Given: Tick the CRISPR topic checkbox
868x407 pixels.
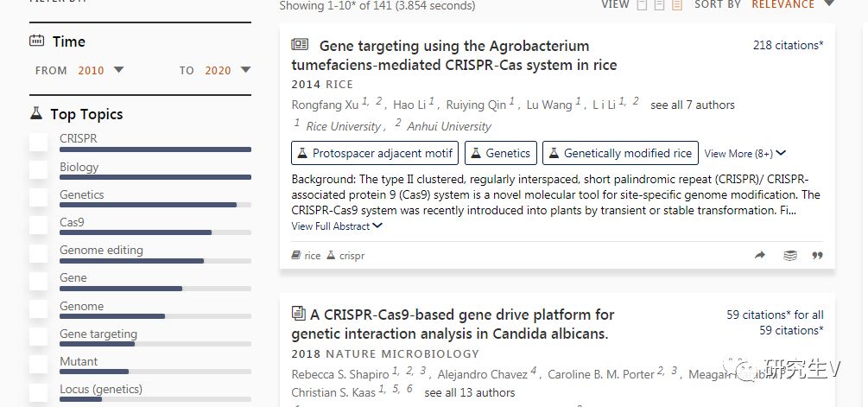Looking at the screenshot, I should pos(39,142).
